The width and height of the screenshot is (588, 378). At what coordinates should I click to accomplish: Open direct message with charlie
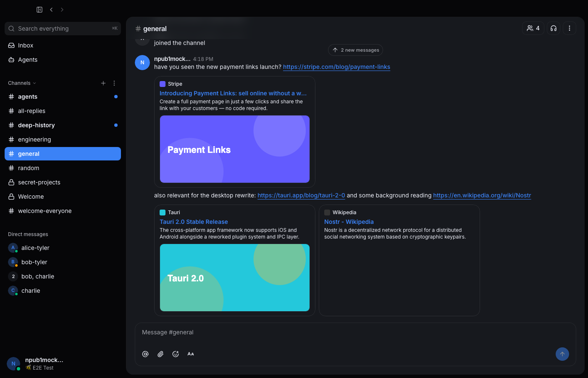pyautogui.click(x=63, y=291)
